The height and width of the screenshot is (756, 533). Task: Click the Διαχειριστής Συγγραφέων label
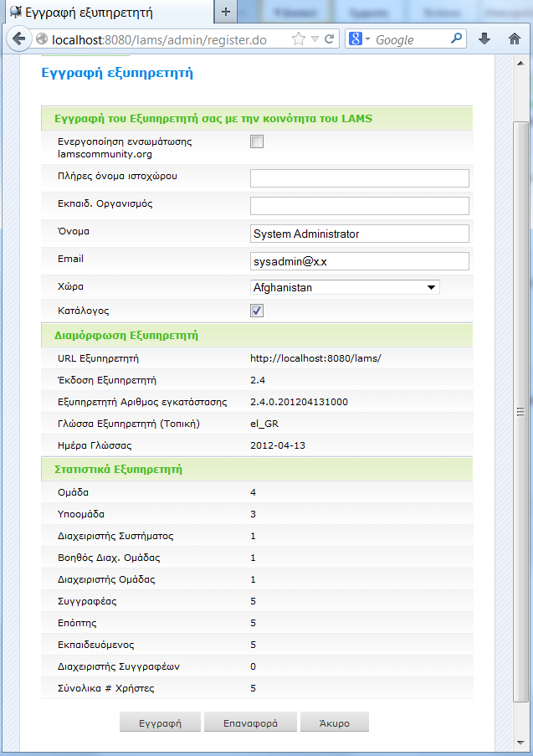click(x=119, y=666)
